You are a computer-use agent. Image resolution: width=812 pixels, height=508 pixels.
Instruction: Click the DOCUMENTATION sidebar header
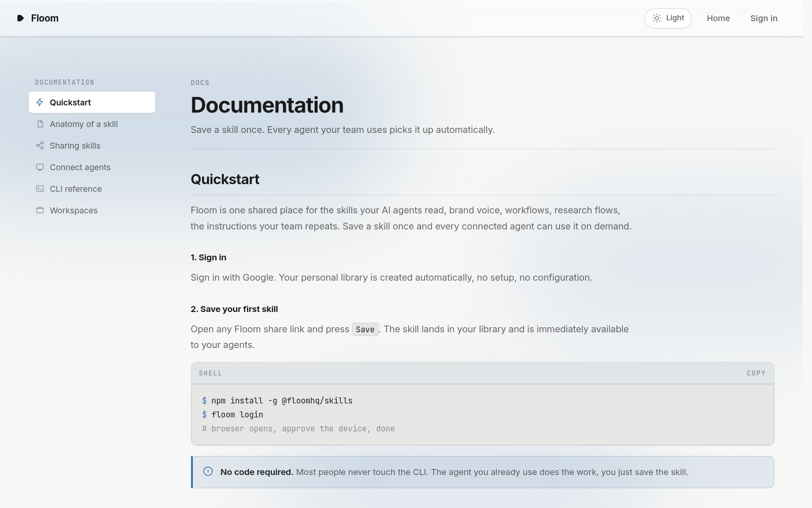point(65,82)
